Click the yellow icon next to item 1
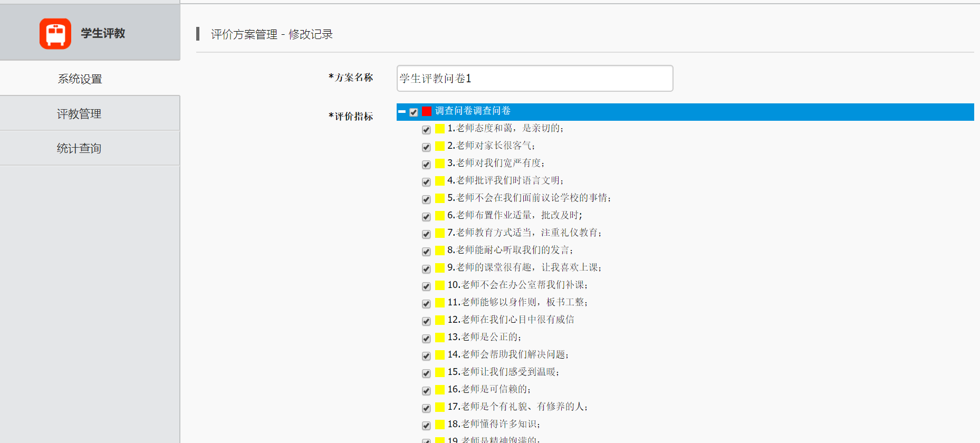 tap(440, 129)
